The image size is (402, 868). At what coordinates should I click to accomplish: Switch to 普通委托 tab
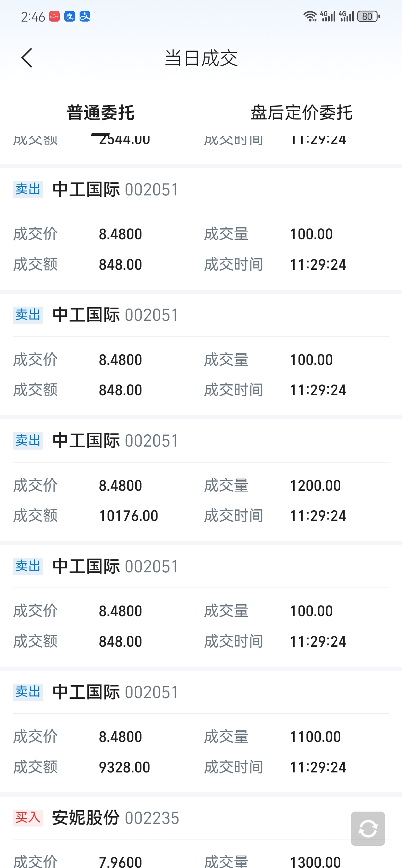click(x=100, y=112)
